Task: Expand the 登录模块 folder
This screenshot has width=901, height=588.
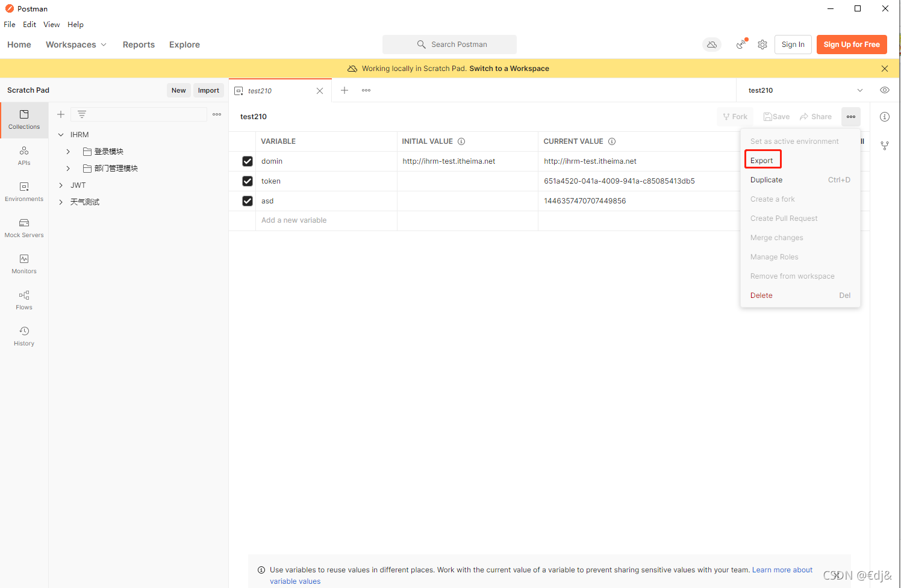Action: click(x=68, y=152)
